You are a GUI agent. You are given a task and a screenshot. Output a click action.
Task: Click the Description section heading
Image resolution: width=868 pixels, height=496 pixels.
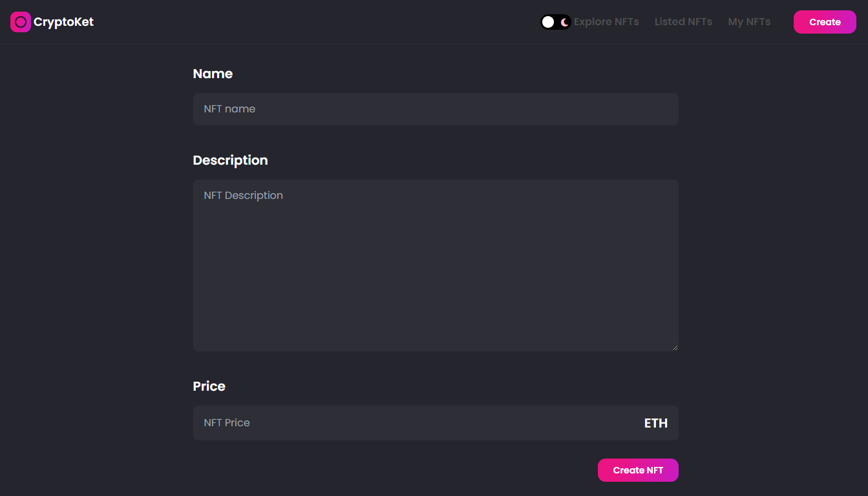pyautogui.click(x=230, y=160)
